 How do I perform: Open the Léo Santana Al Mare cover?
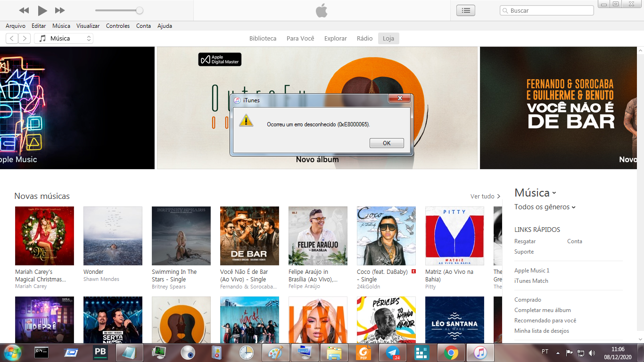pyautogui.click(x=454, y=320)
